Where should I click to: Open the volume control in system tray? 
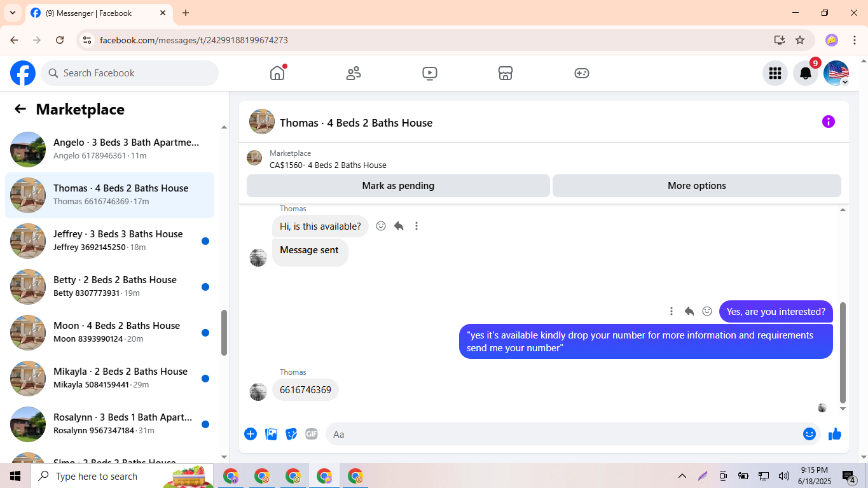784,476
